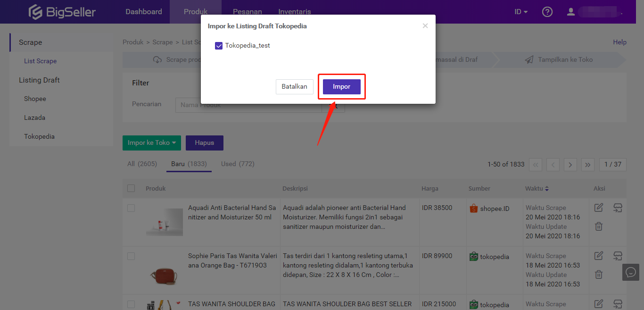Go to the first page of results
This screenshot has height=310, width=644.
pyautogui.click(x=536, y=165)
